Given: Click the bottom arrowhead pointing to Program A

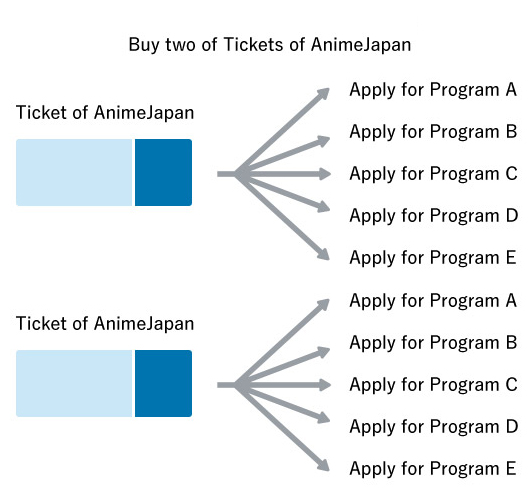Looking at the screenshot, I should coord(323,305).
